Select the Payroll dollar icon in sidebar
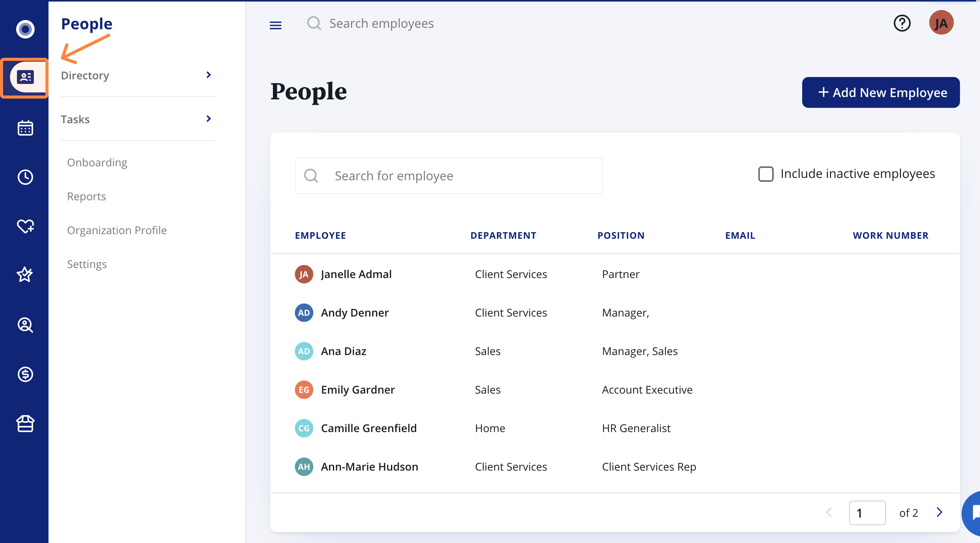 (24, 374)
